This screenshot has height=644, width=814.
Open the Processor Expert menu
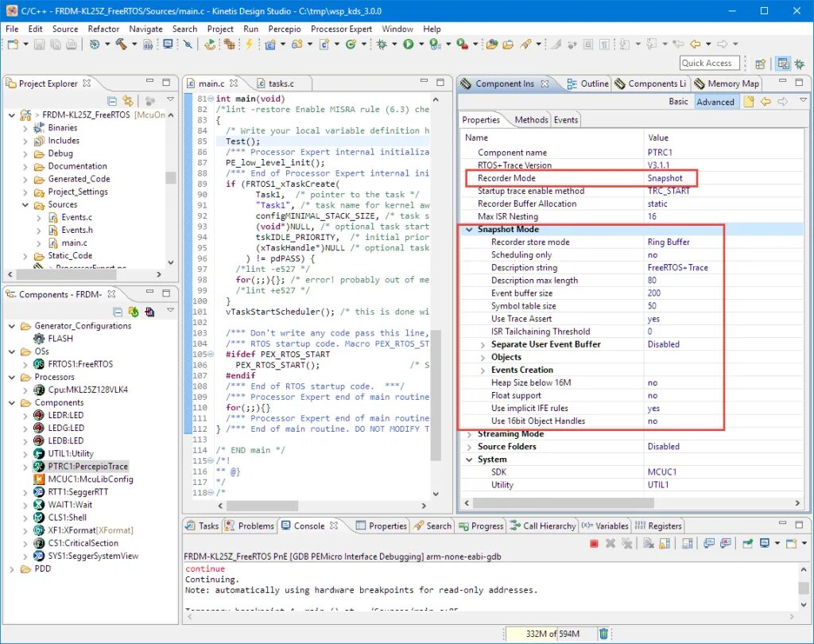[x=341, y=29]
